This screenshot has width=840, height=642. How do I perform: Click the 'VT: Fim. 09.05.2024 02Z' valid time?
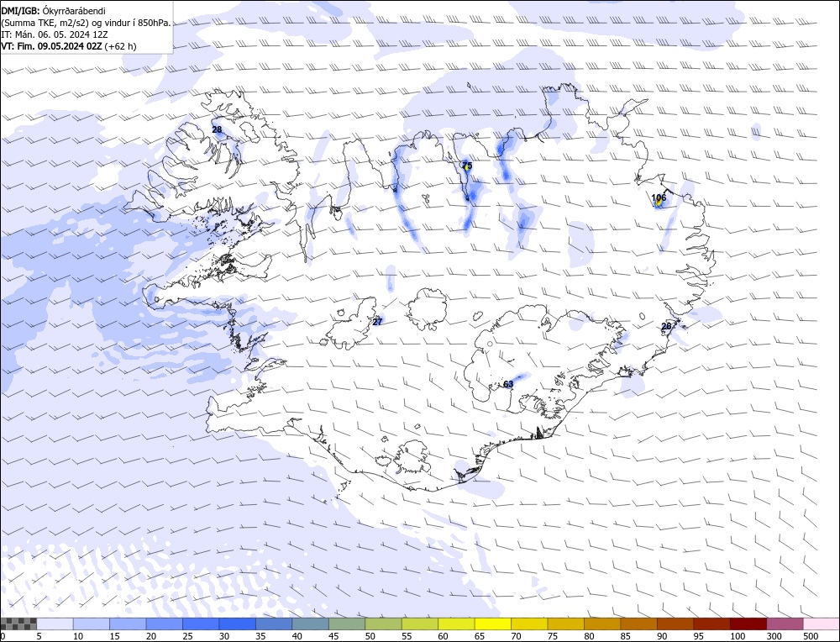(x=51, y=46)
